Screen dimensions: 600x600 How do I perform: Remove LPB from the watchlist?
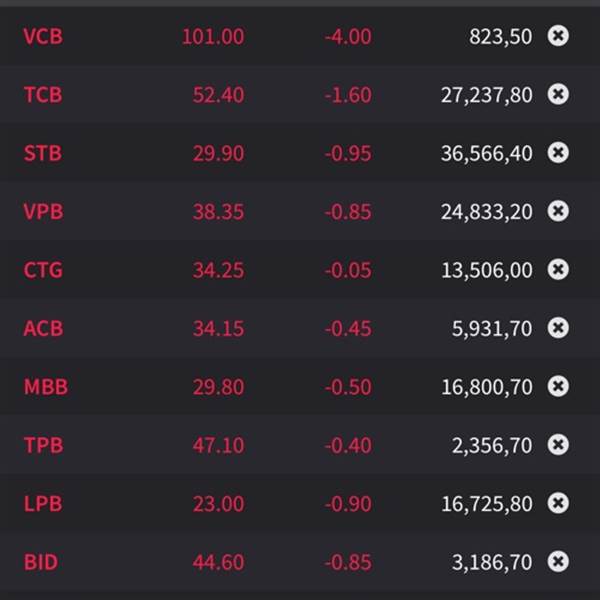click(x=558, y=503)
